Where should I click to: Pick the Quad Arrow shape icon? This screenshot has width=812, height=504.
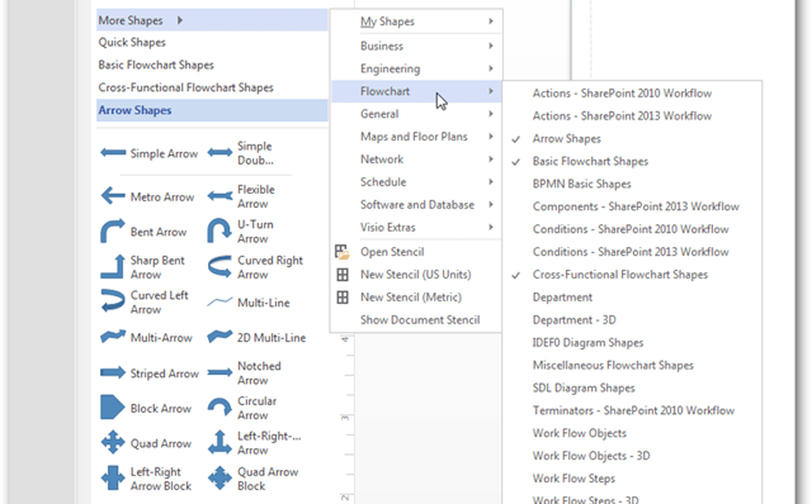(113, 443)
